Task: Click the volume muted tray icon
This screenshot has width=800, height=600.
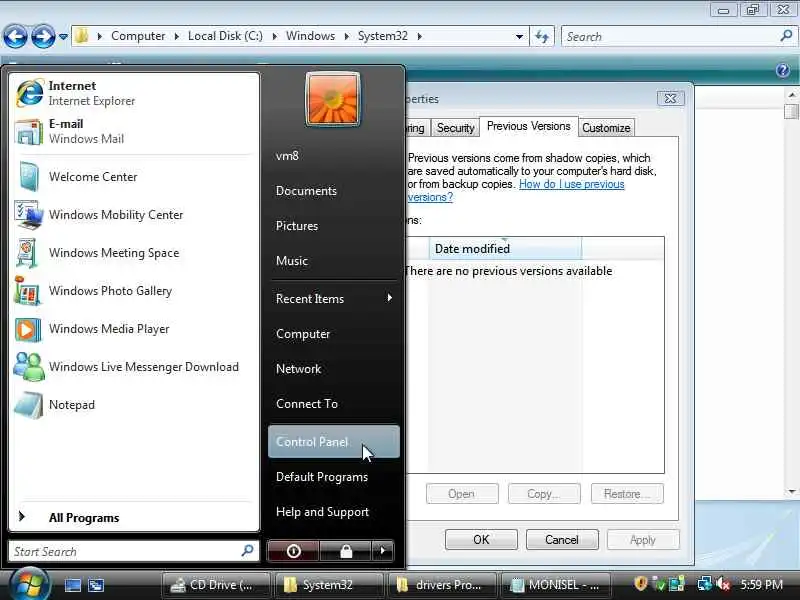Action: 723,584
